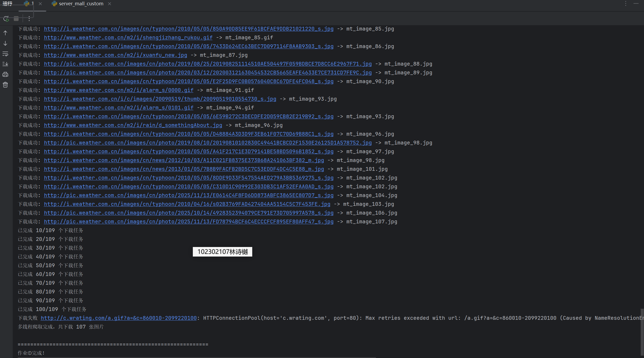
Task: Toggle scroll-to-end of console output
Action: pos(5,64)
